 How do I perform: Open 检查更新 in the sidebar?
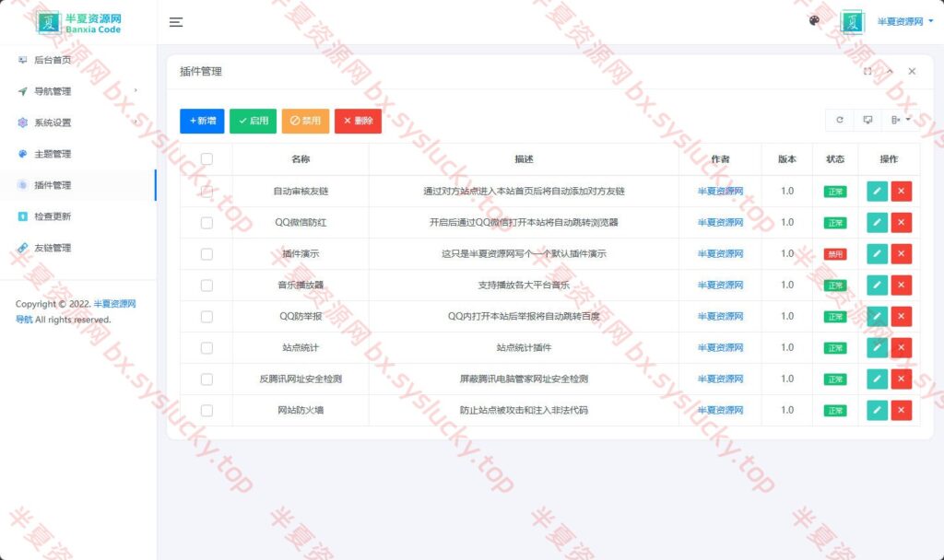(x=78, y=216)
